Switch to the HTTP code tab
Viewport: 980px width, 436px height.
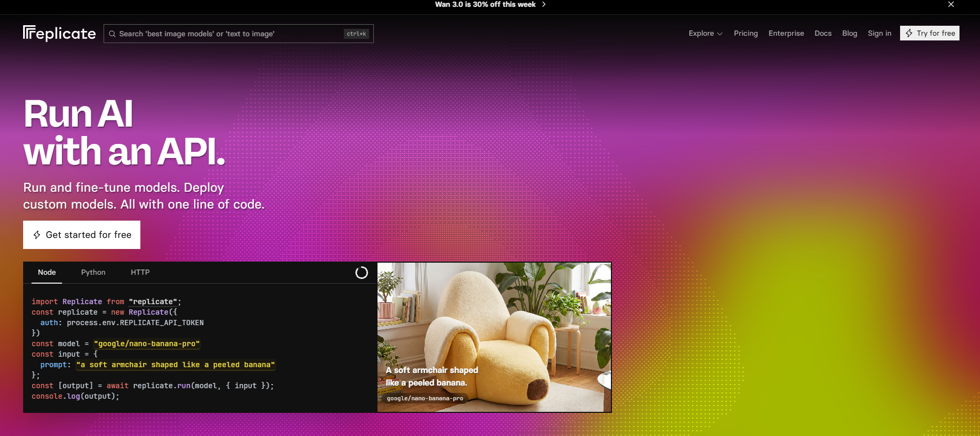coord(140,272)
